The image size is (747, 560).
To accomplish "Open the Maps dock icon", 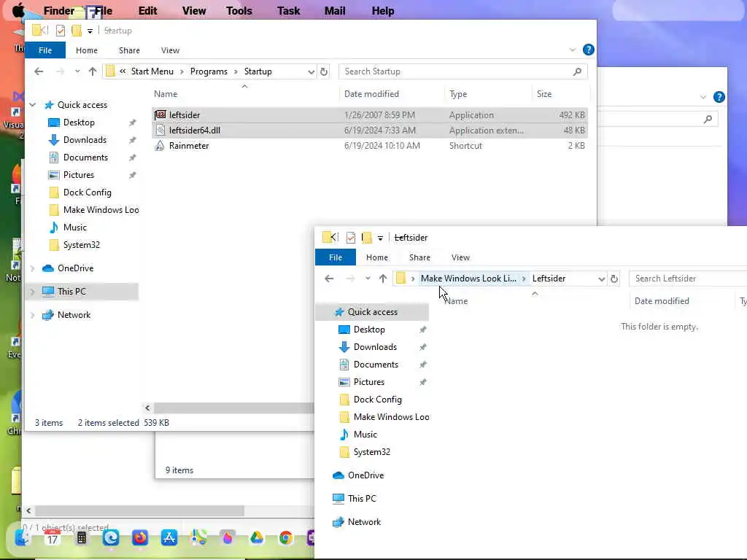I will pyautogui.click(x=198, y=538).
